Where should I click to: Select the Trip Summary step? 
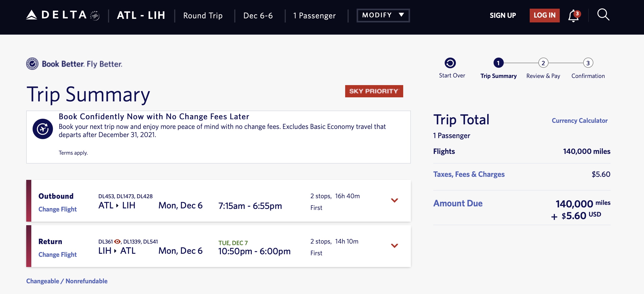(498, 63)
